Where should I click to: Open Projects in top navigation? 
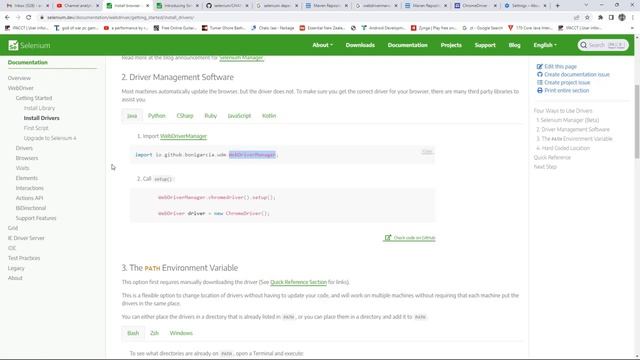(451, 45)
